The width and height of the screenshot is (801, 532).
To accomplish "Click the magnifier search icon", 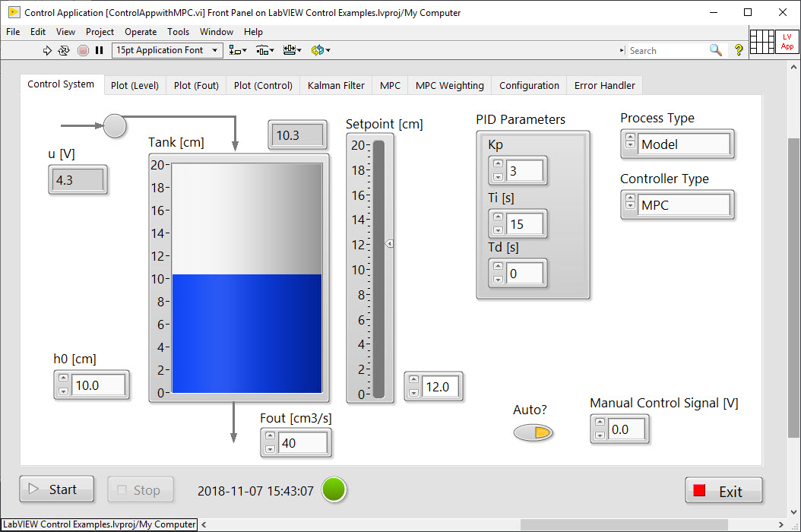I will (715, 50).
